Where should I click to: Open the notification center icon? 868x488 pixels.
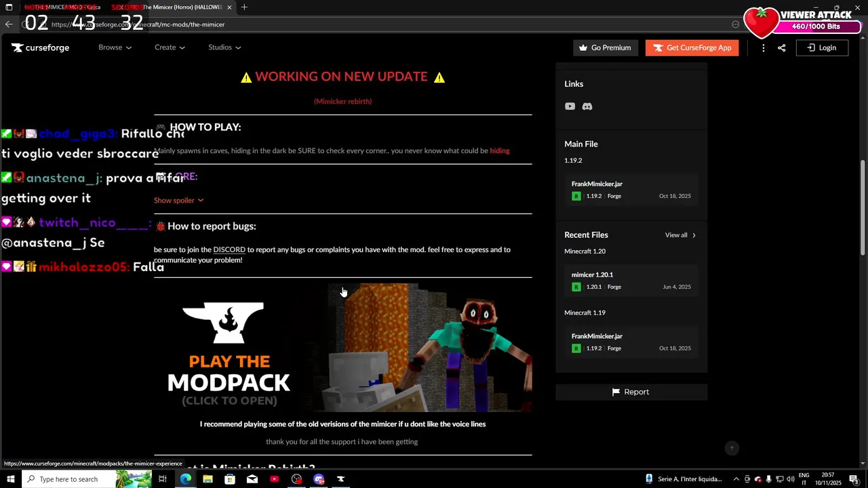[854, 479]
